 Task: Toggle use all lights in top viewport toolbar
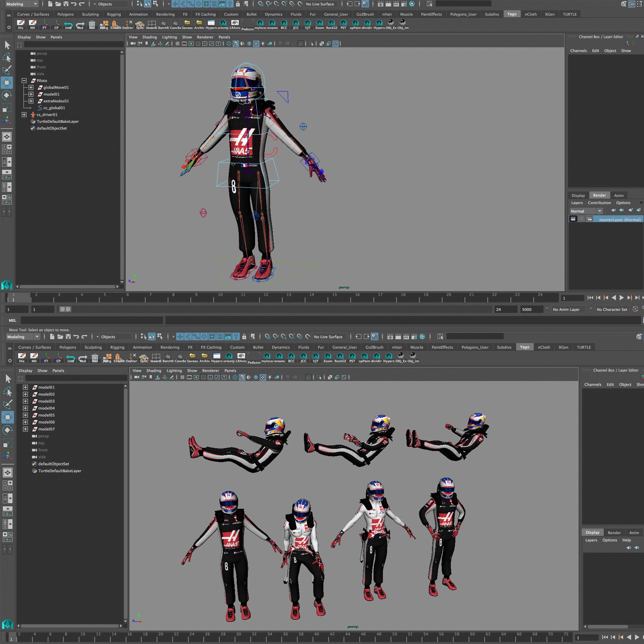click(263, 43)
